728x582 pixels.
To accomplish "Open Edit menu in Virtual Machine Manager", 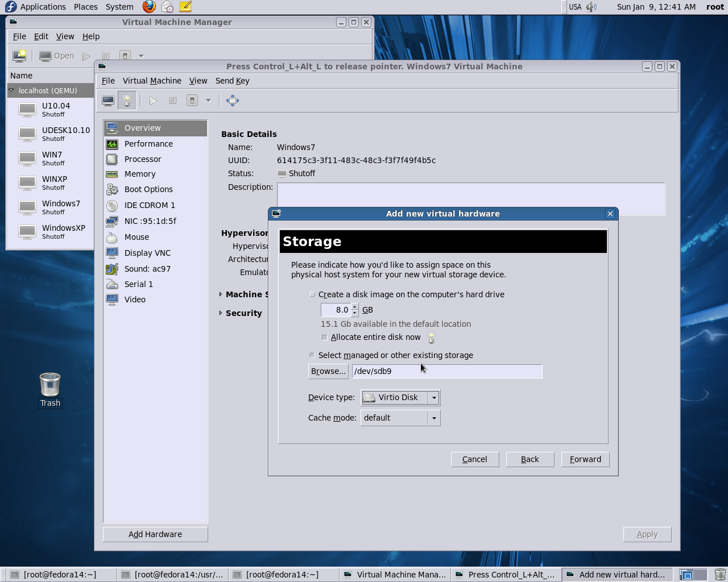I will [x=41, y=36].
